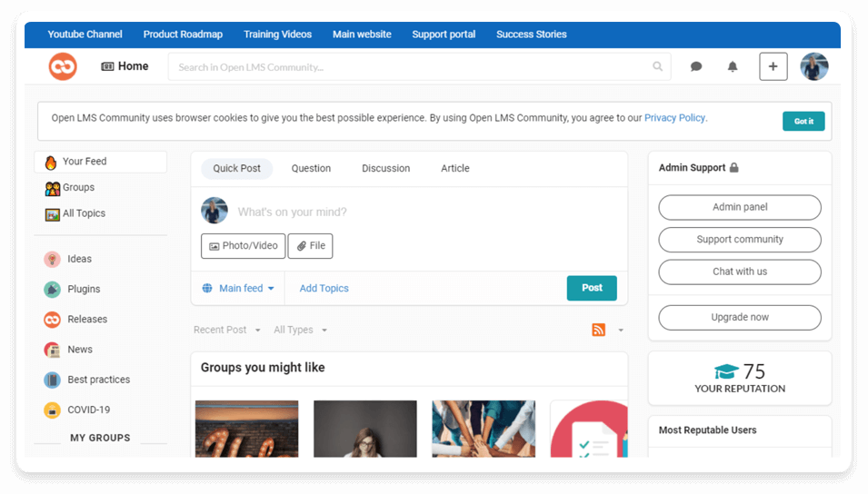The image size is (868, 494).
Task: Switch to the Discussion tab
Action: [386, 168]
